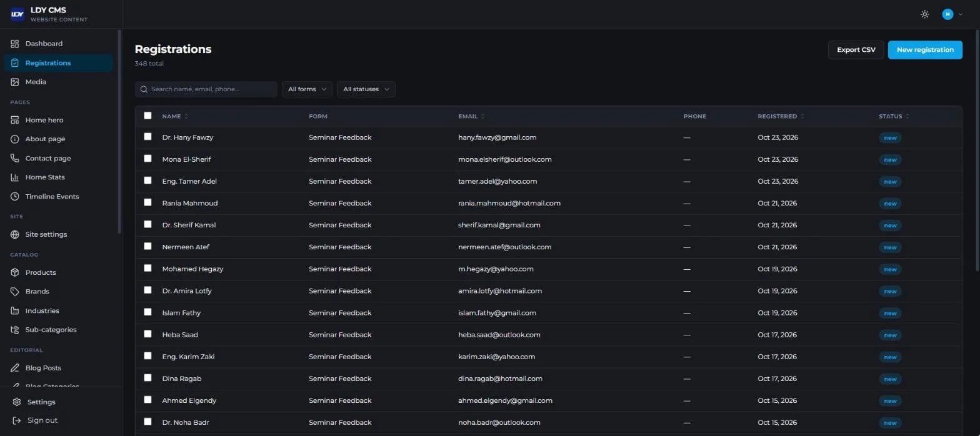980x436 pixels.
Task: Open Settings in the sidebar footer
Action: [x=41, y=402]
